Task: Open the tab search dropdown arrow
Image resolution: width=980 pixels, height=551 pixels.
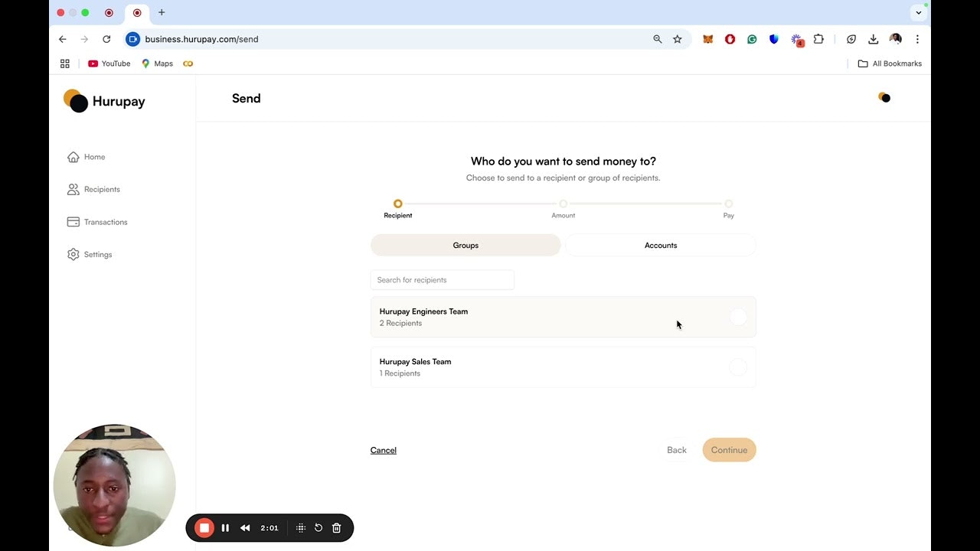Action: point(919,12)
